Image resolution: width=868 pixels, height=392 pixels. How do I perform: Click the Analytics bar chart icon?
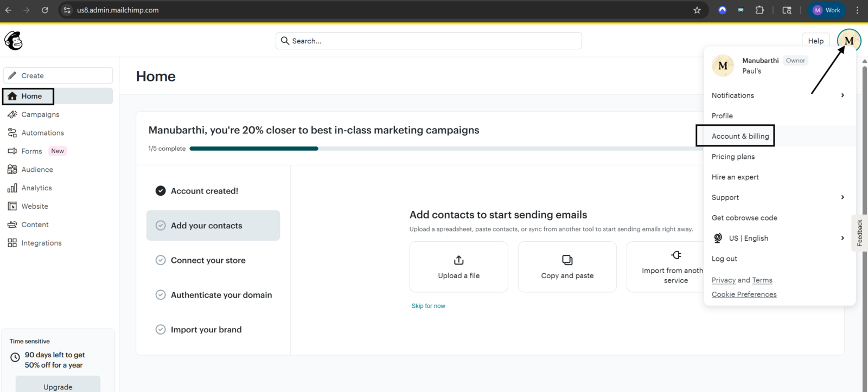[12, 188]
